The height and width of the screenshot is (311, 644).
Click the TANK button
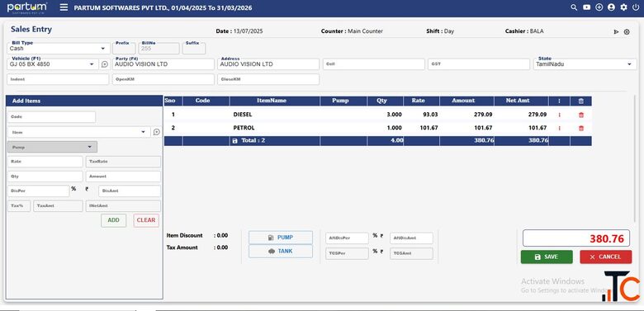281,252
